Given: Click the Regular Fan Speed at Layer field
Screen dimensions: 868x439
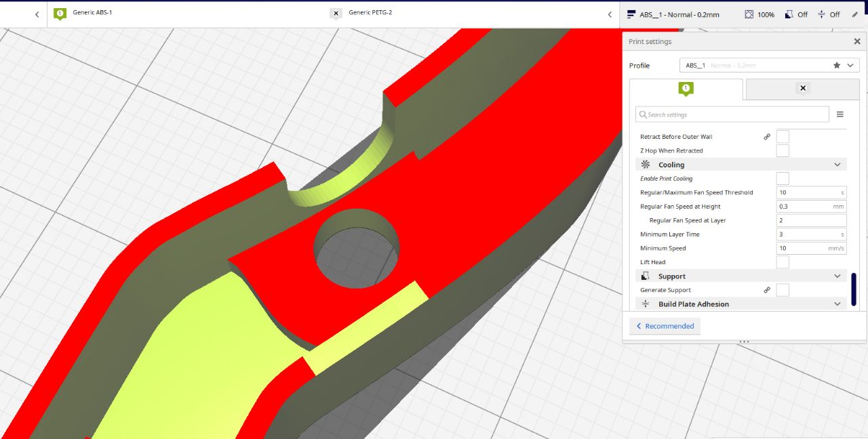Looking at the screenshot, I should pyautogui.click(x=812, y=220).
